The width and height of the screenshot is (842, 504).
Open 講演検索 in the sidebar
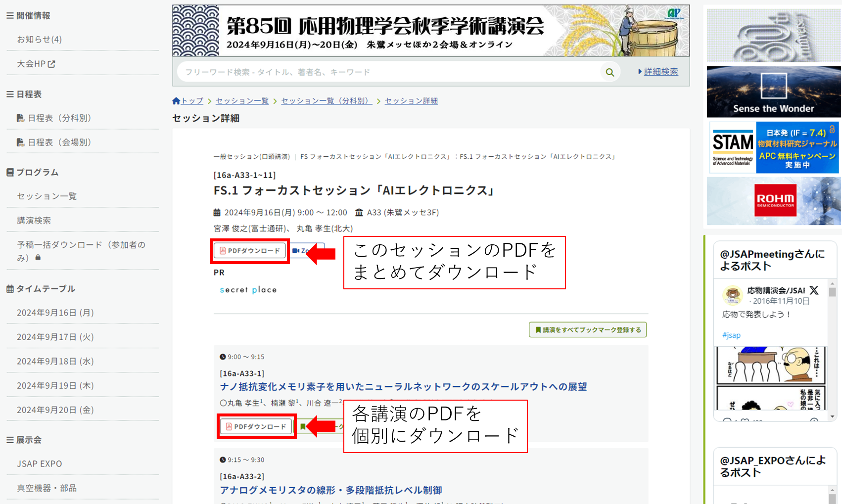pyautogui.click(x=34, y=221)
